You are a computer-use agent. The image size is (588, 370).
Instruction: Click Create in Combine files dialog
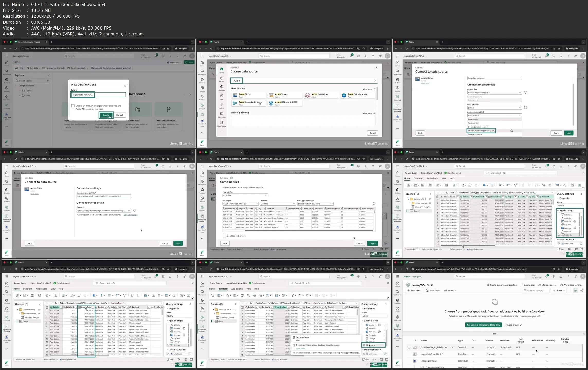click(x=373, y=243)
